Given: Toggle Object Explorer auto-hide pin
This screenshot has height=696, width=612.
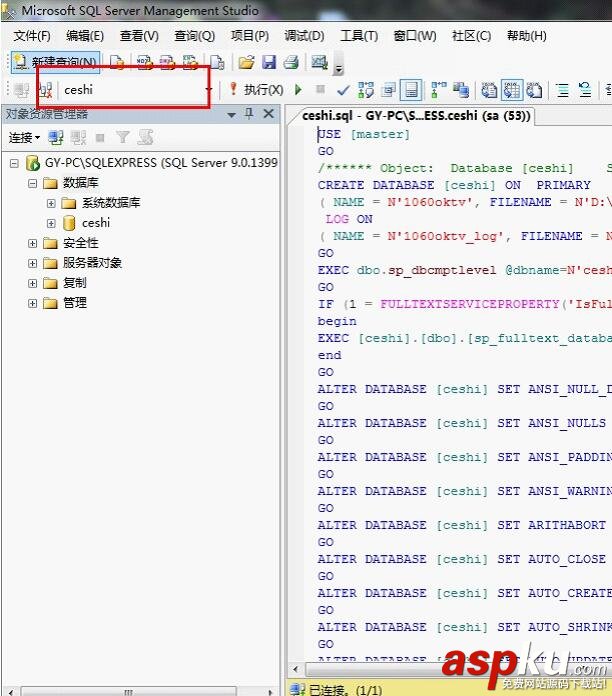Looking at the screenshot, I should pyautogui.click(x=249, y=114).
